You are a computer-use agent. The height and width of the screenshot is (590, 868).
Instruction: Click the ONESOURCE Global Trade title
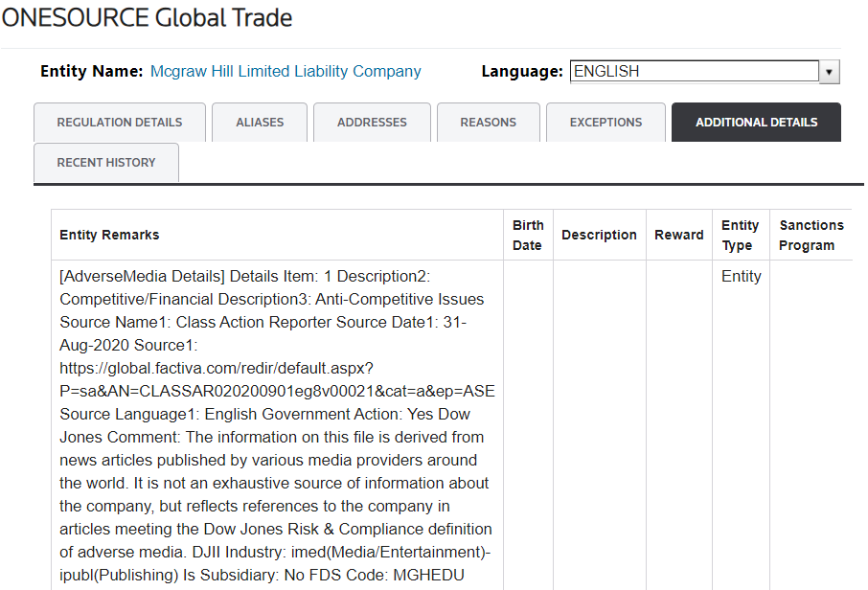(147, 18)
